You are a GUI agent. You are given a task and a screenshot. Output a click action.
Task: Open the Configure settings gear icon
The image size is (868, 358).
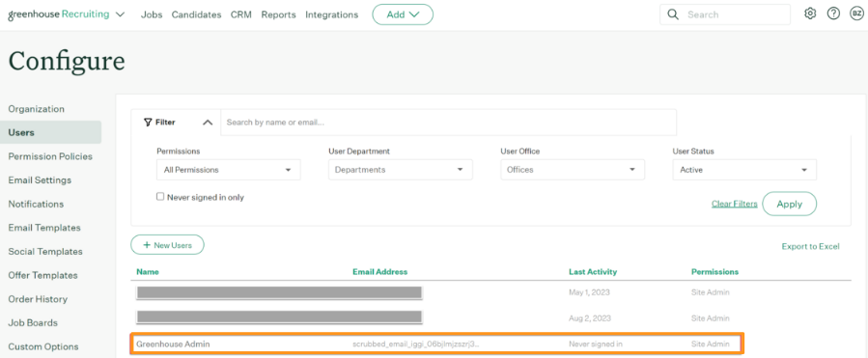point(810,14)
